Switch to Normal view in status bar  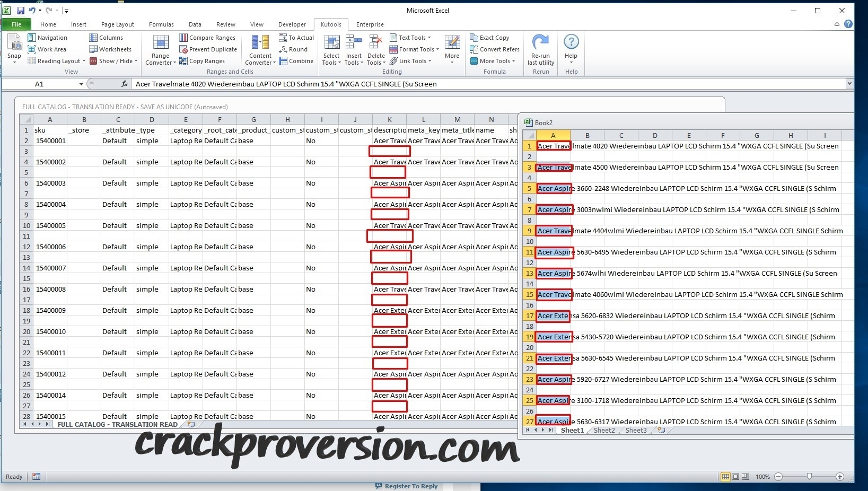coord(725,477)
